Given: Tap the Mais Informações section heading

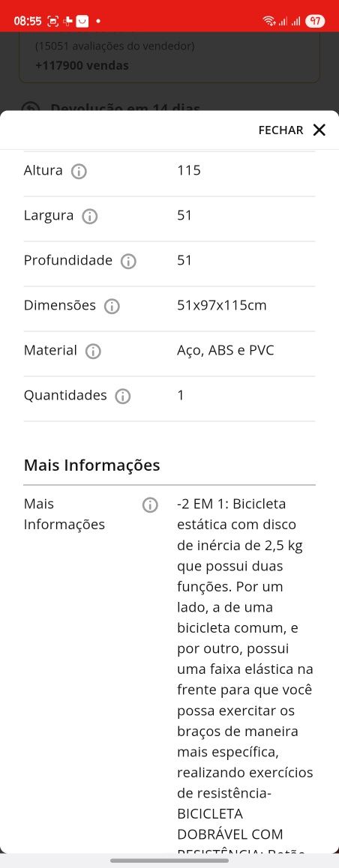Looking at the screenshot, I should click(x=92, y=465).
